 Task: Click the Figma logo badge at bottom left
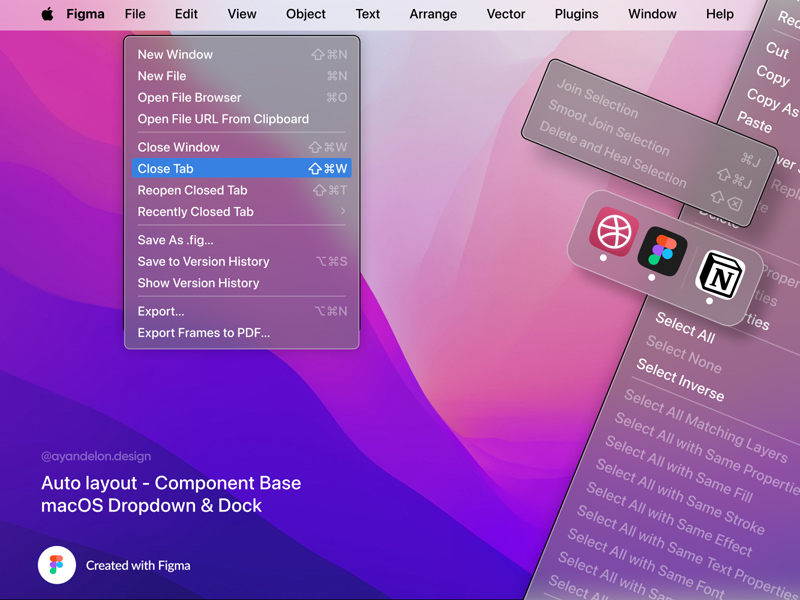[57, 565]
